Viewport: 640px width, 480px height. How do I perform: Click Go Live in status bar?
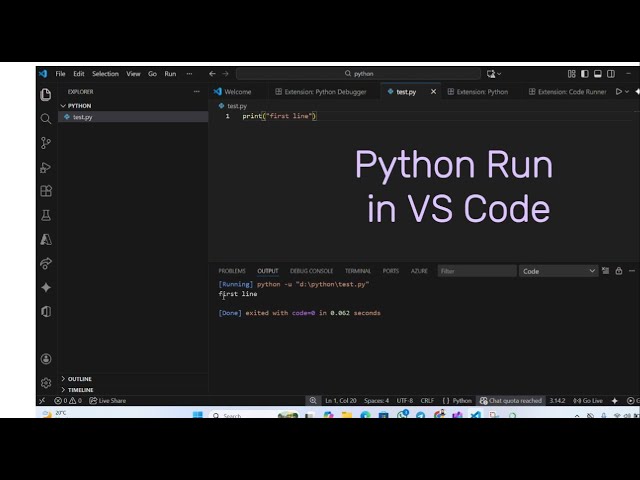tap(588, 401)
